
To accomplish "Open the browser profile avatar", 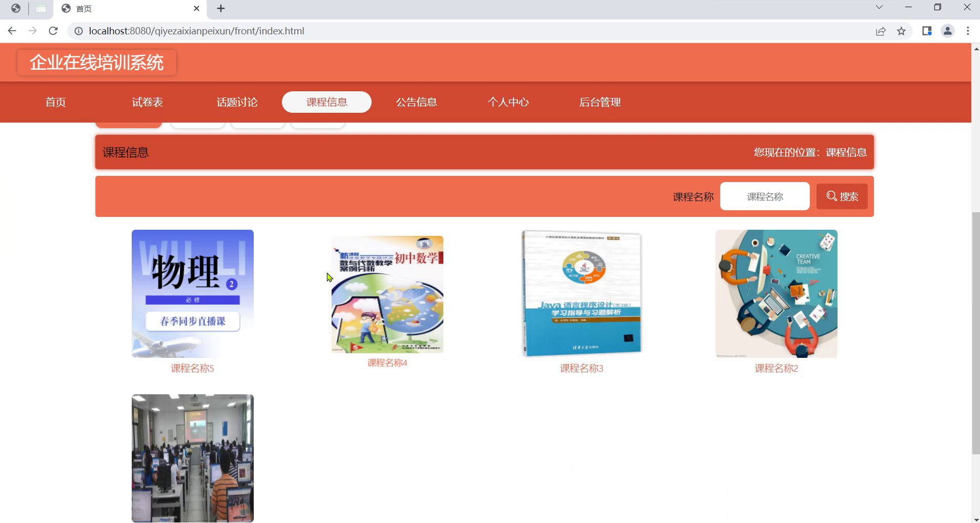I will (x=948, y=31).
